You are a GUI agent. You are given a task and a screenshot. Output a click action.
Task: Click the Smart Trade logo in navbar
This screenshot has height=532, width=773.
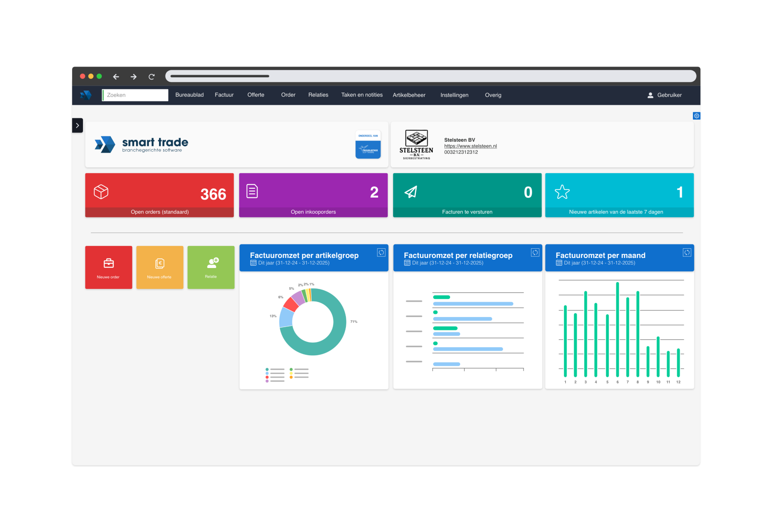coord(86,95)
